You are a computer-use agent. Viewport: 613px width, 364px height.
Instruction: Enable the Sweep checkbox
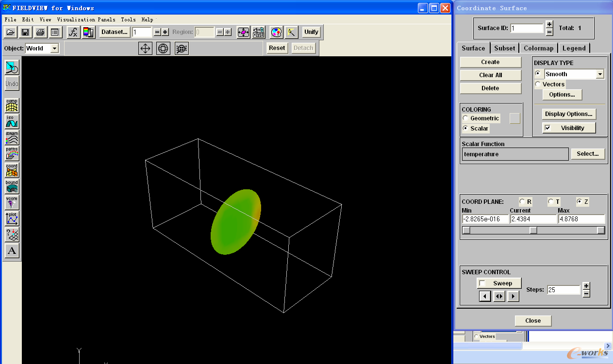(482, 283)
